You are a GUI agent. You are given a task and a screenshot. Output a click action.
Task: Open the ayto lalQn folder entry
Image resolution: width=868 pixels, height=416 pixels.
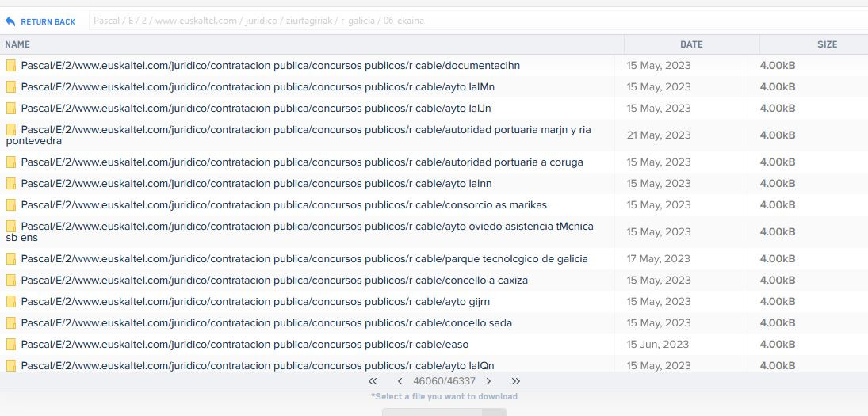[258, 365]
